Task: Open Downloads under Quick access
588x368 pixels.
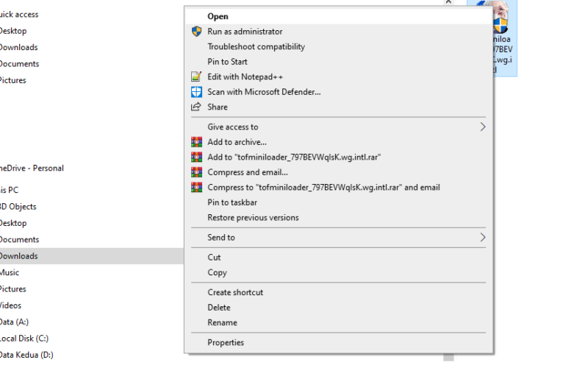Action: [x=19, y=47]
